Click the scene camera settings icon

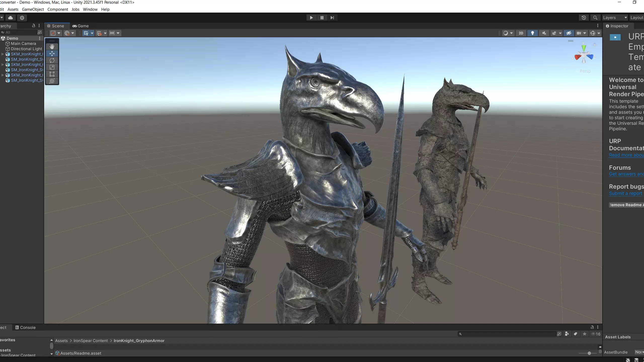[x=579, y=33]
